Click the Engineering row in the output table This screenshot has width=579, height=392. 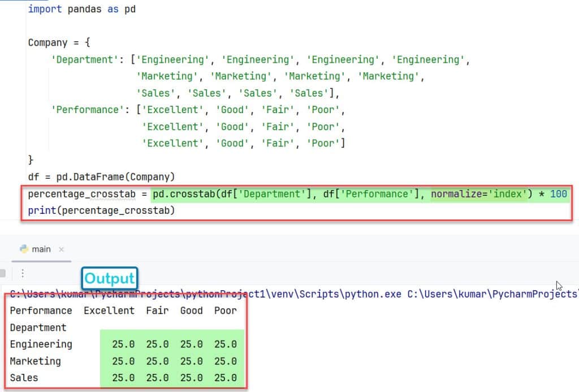(41, 344)
